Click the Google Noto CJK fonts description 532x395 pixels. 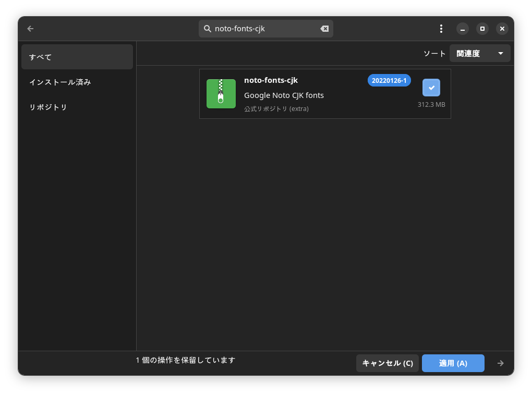point(284,95)
